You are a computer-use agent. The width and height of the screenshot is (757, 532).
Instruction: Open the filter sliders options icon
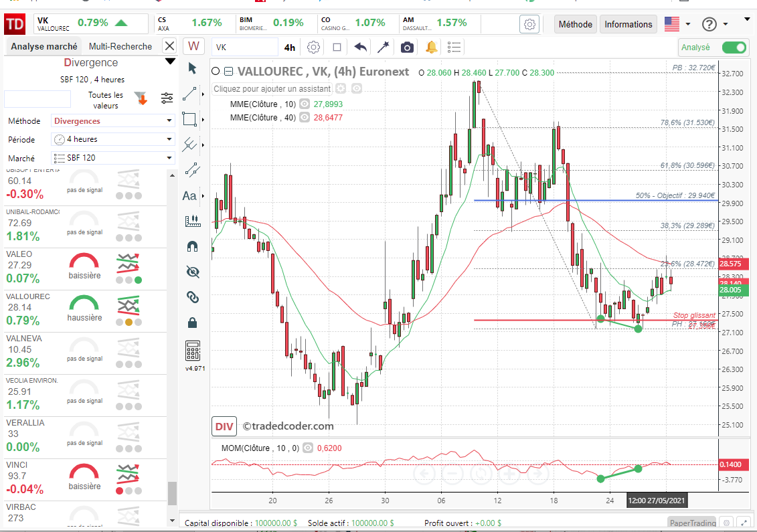coord(167,98)
